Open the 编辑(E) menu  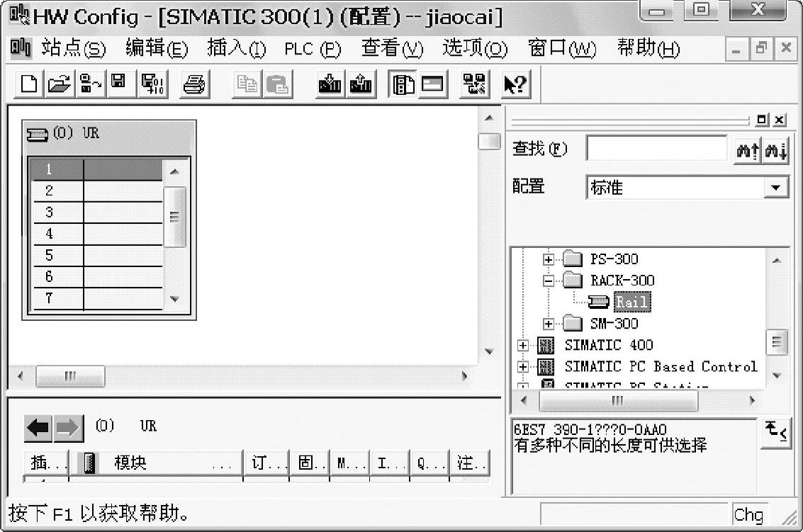[157, 48]
